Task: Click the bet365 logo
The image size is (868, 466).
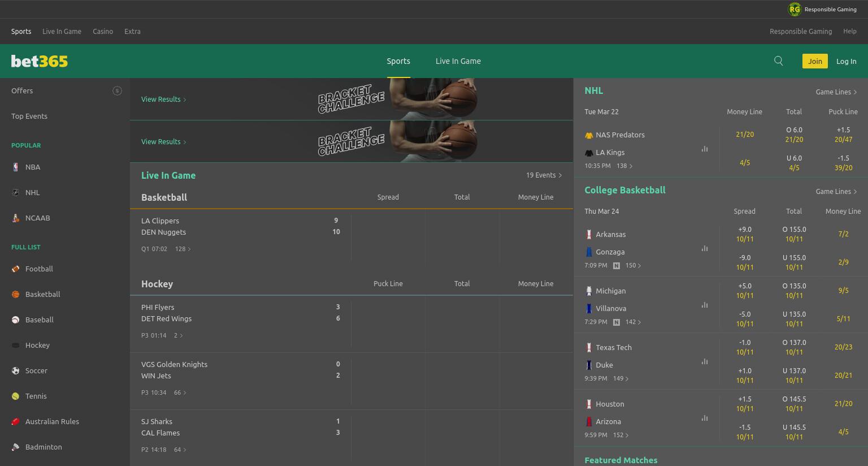Action: pyautogui.click(x=40, y=61)
